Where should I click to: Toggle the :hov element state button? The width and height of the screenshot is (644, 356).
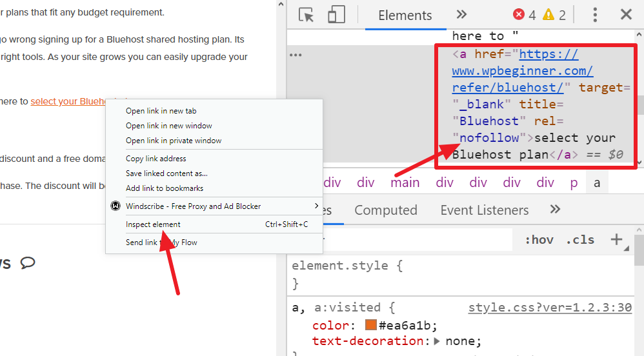(x=539, y=240)
